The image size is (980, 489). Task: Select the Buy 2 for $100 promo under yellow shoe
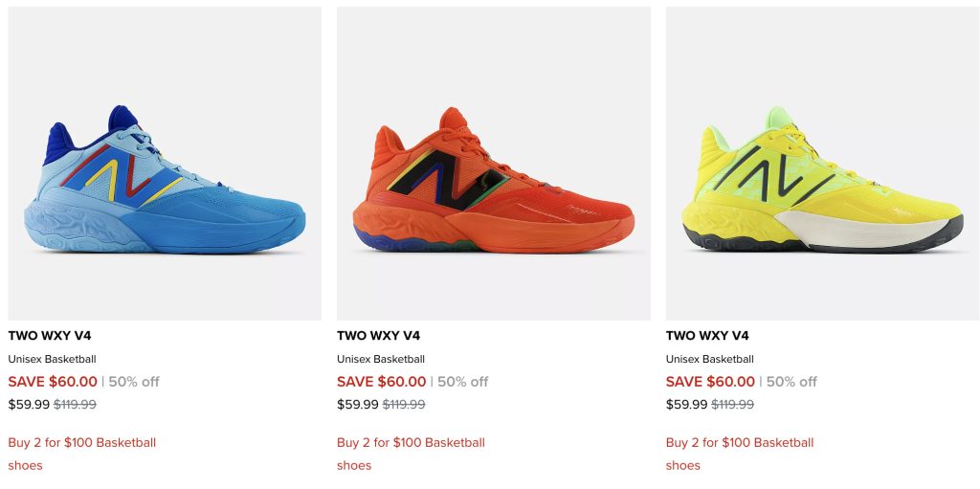click(740, 443)
